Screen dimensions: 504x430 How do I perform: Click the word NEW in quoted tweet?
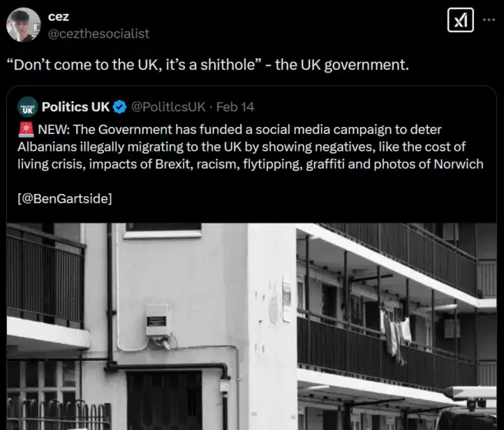(53, 128)
